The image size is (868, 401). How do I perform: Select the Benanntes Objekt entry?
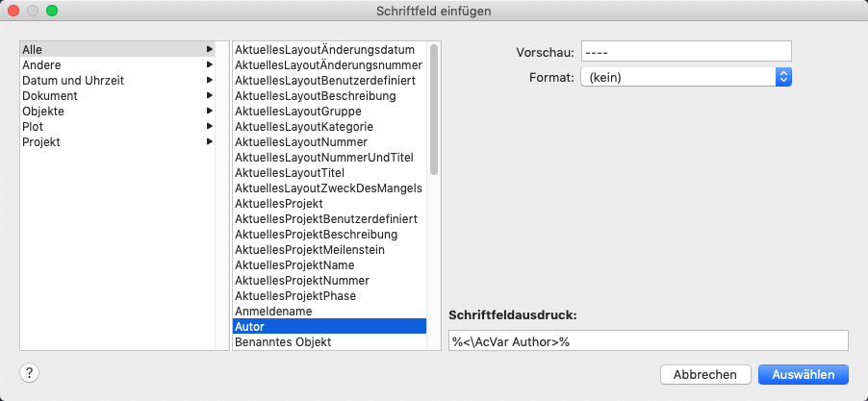coord(283,341)
